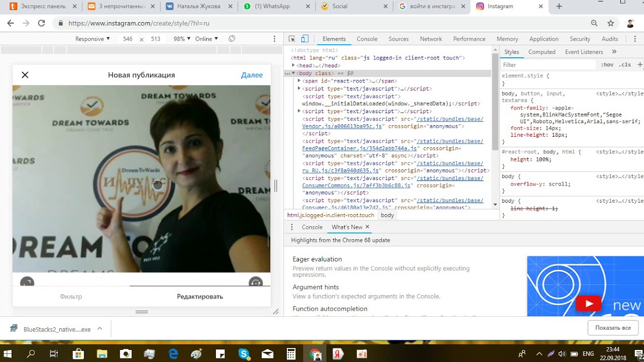Open the Chrome profile avatar
This screenshot has width=644, height=362.
click(x=630, y=23)
